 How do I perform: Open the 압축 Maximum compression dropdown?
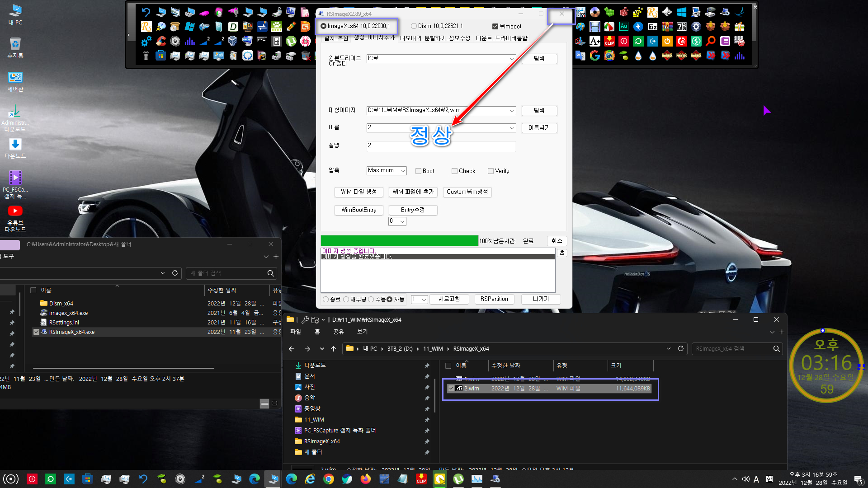[402, 171]
